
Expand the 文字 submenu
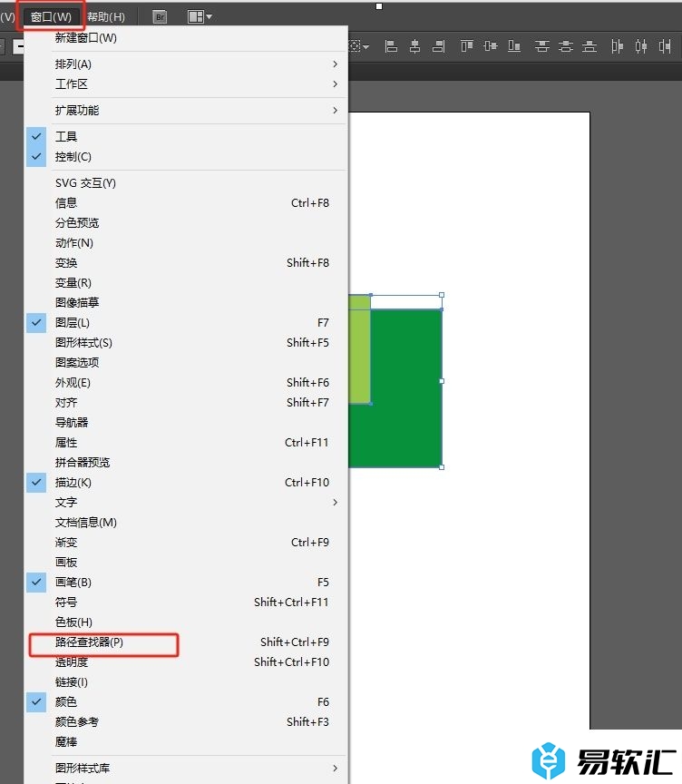(186, 503)
